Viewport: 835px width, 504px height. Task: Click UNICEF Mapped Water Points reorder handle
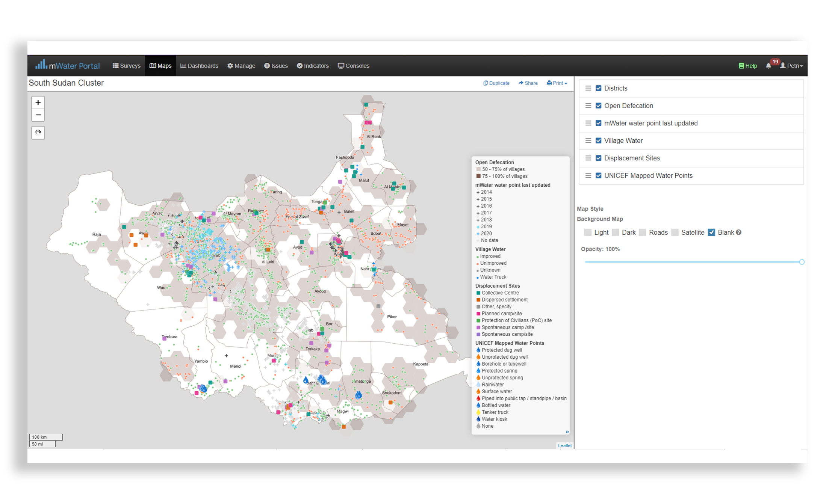[588, 175]
